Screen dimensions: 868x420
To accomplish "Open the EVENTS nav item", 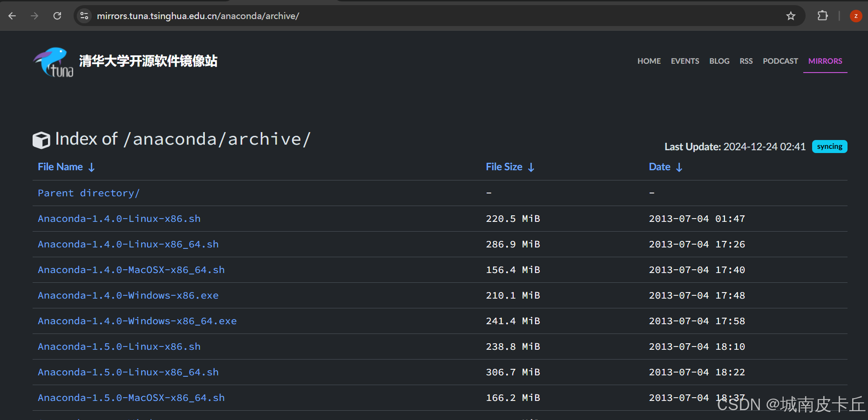I will point(685,61).
